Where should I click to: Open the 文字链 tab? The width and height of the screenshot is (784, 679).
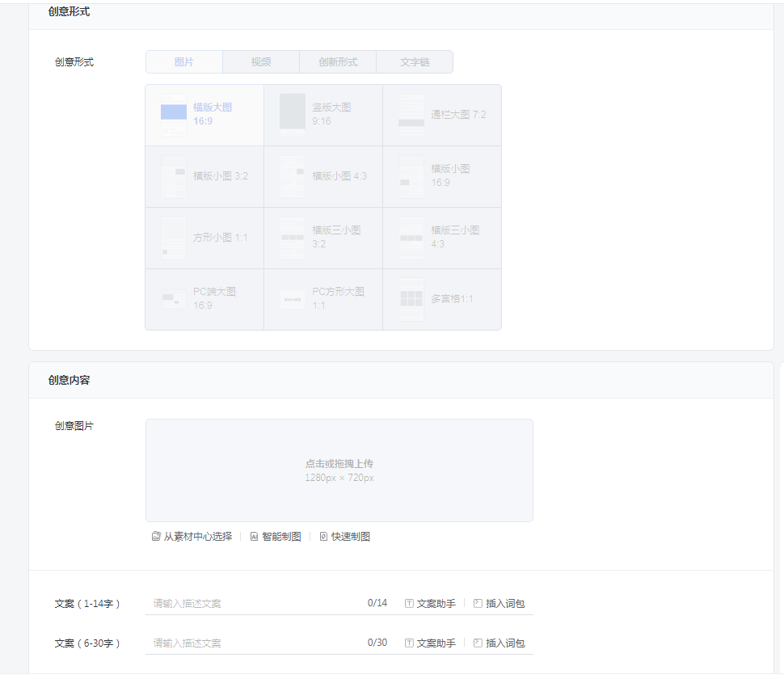[415, 62]
